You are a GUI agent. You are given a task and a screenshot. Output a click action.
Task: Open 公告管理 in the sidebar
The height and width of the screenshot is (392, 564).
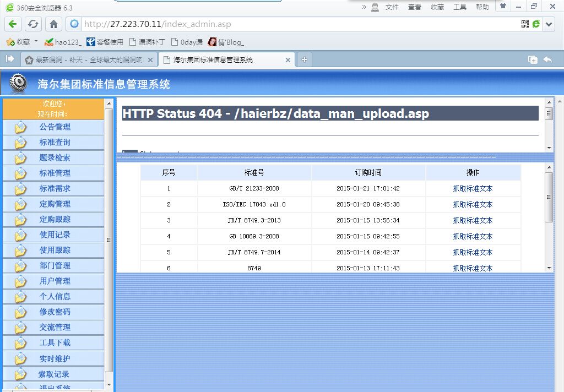55,127
